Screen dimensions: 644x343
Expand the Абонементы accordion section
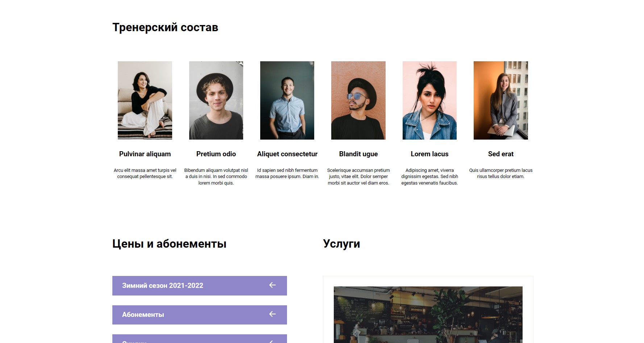200,315
